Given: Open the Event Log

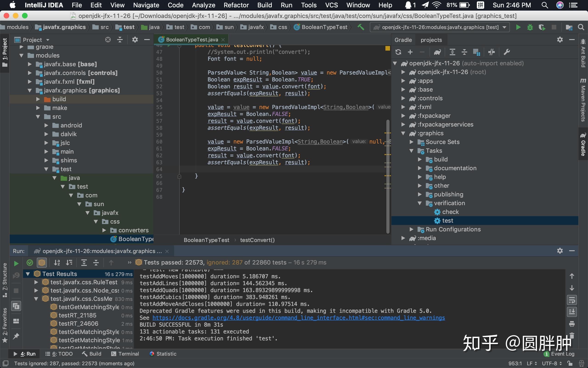Looking at the screenshot, I should click(x=559, y=354).
